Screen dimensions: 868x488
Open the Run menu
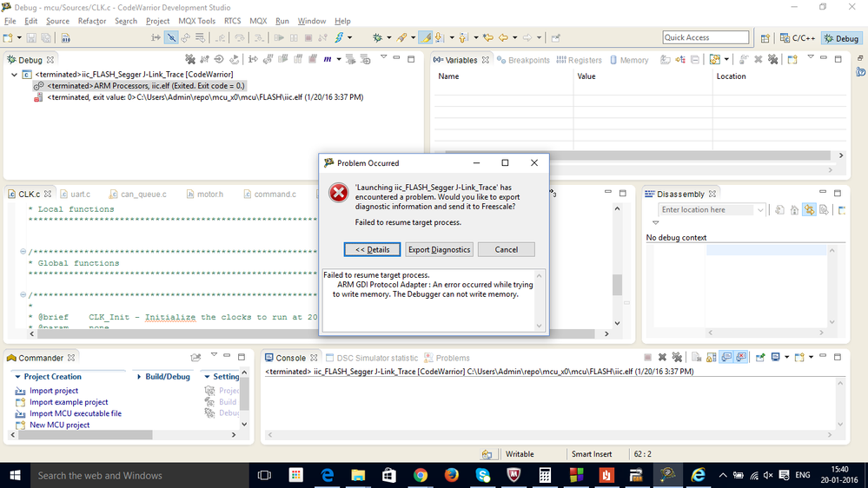pos(282,21)
